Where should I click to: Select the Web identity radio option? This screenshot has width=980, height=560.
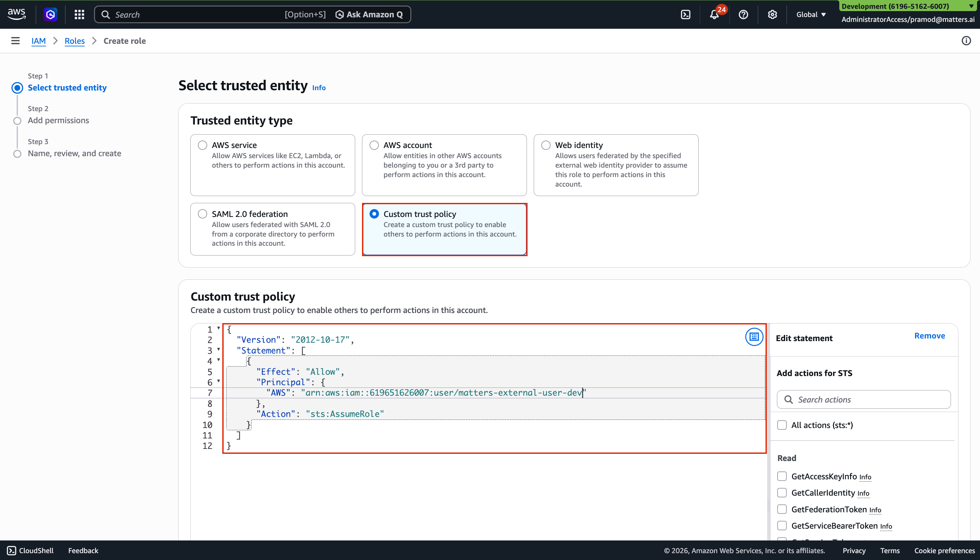tap(546, 145)
